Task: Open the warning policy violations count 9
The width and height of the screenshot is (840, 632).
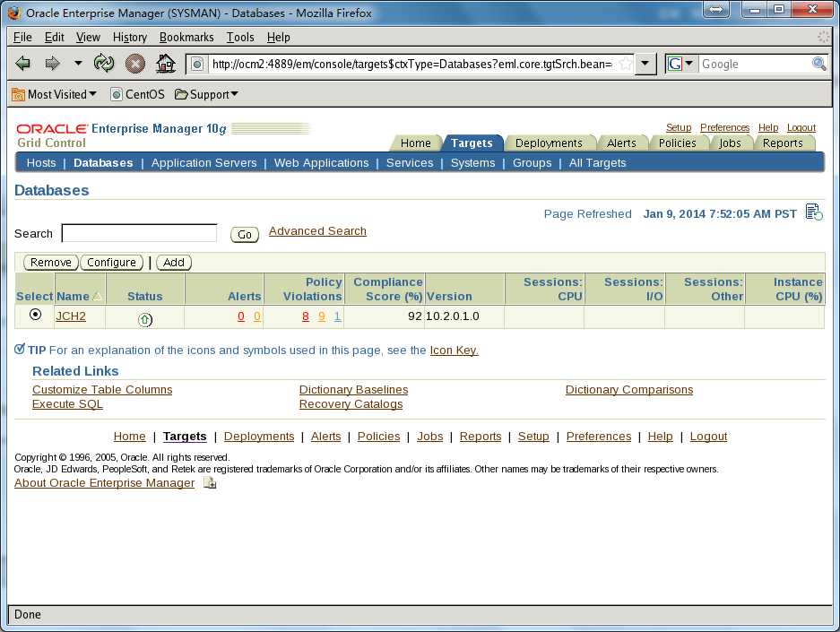Action: coord(322,316)
